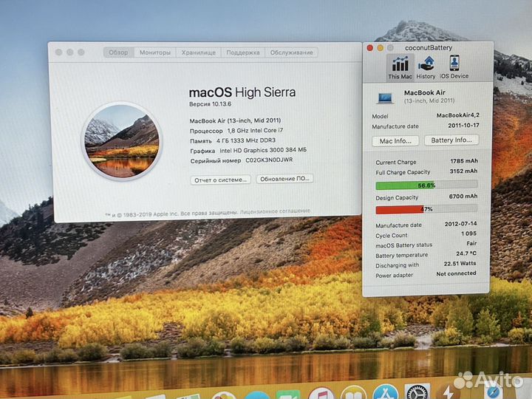532x399 pixels.
Task: Click the coconutBattery window title
Action: (x=429, y=48)
